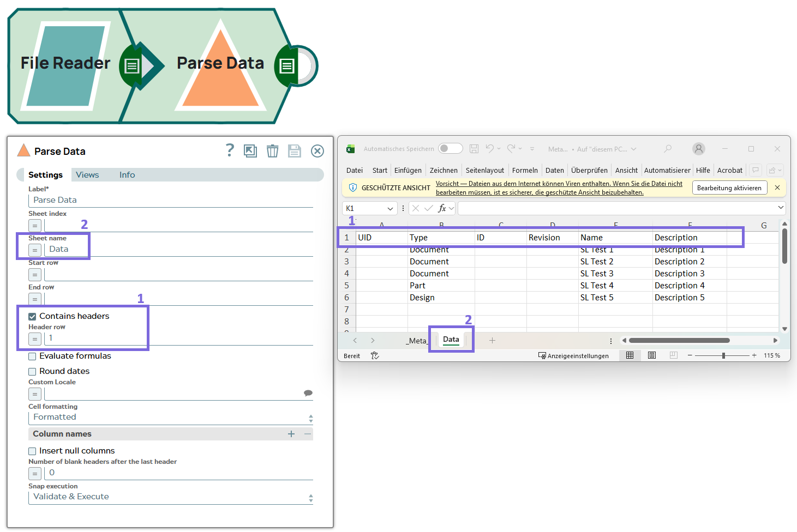Toggle expression button for blank headers number
The image size is (797, 532).
coord(35,473)
